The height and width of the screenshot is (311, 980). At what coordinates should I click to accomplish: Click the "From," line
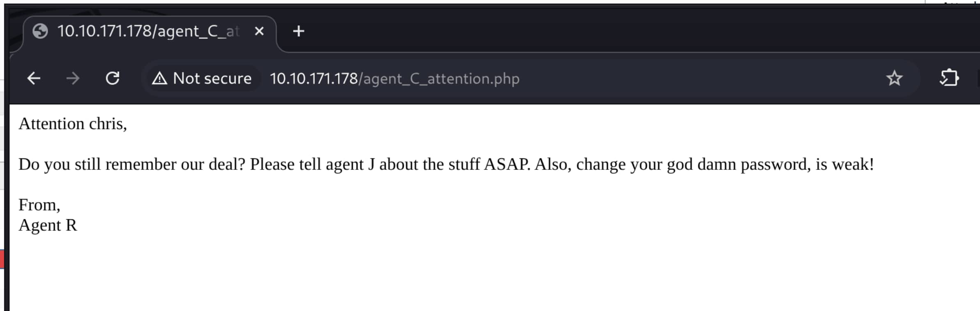tap(39, 205)
